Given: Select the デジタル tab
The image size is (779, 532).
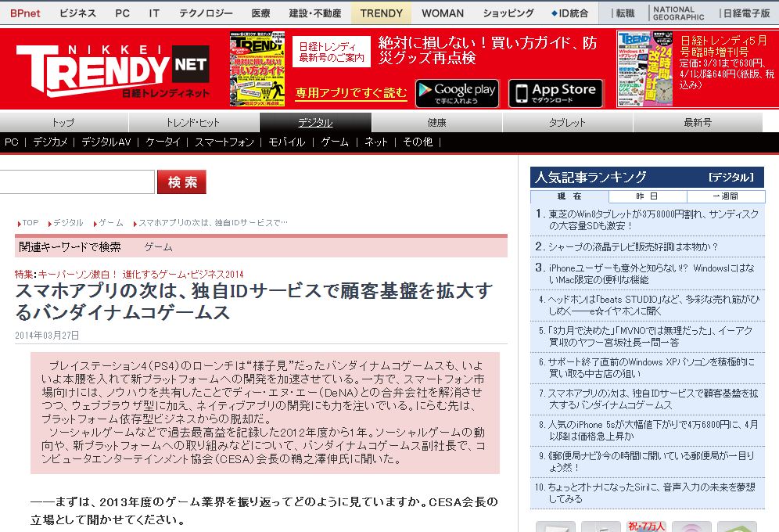Looking at the screenshot, I should 315,122.
